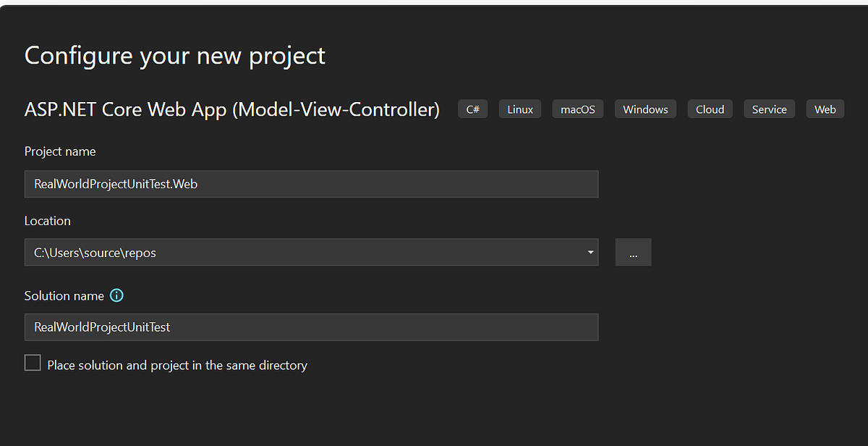
Task: Click the 'Location' field label
Action: point(48,221)
